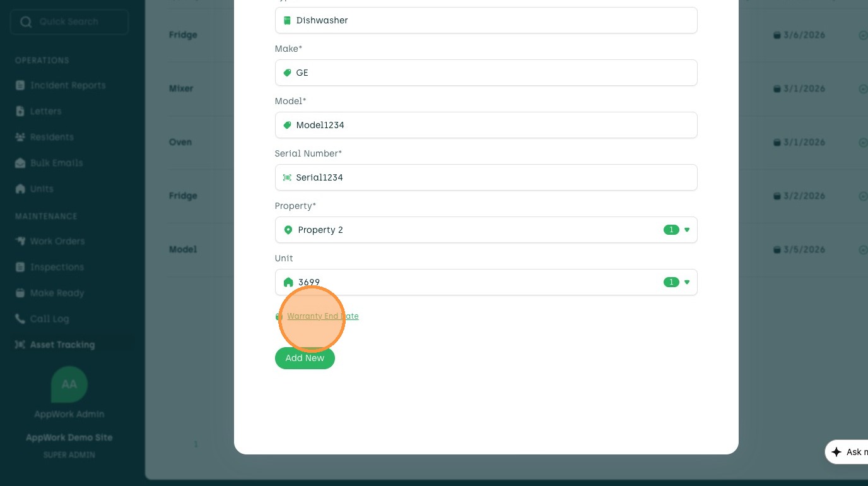
Task: Click the tag icon in Make field
Action: coord(287,73)
